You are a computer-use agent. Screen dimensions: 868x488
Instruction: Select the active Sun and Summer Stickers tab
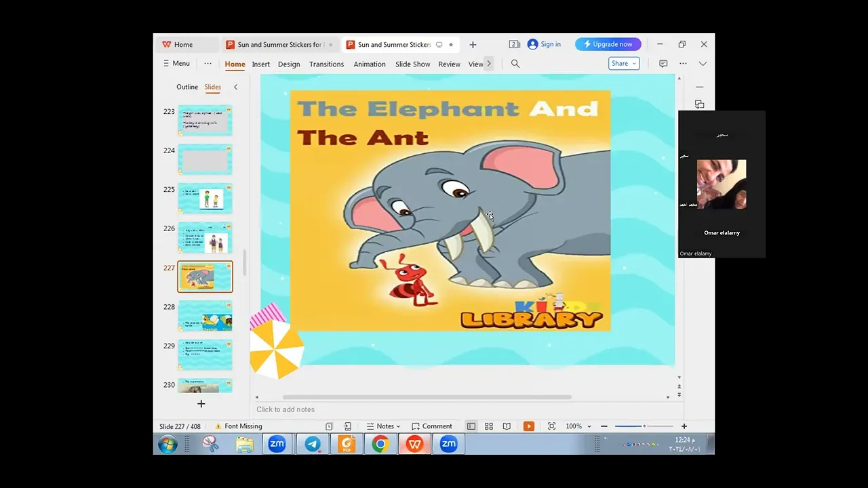(x=400, y=45)
